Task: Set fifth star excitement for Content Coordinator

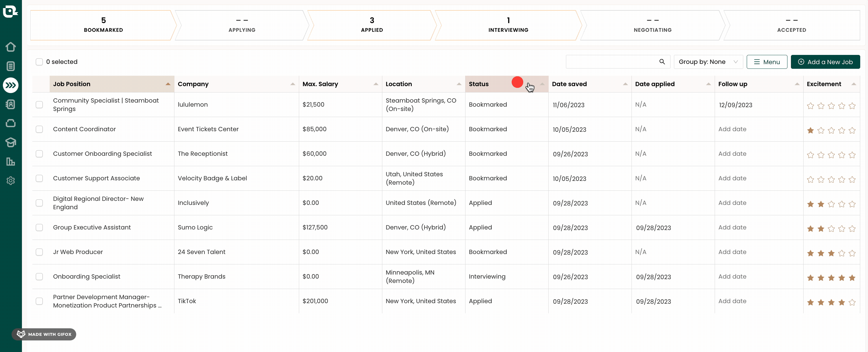Action: [852, 131]
